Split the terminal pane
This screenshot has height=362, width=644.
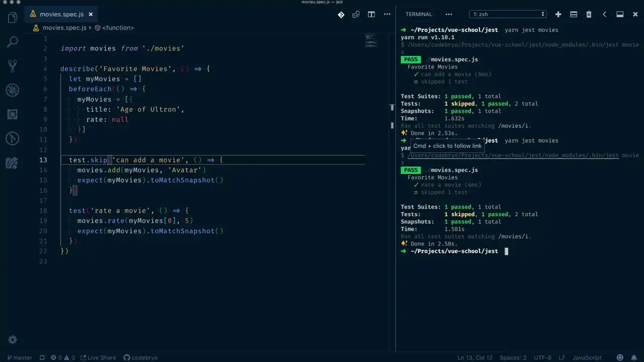pos(574,15)
